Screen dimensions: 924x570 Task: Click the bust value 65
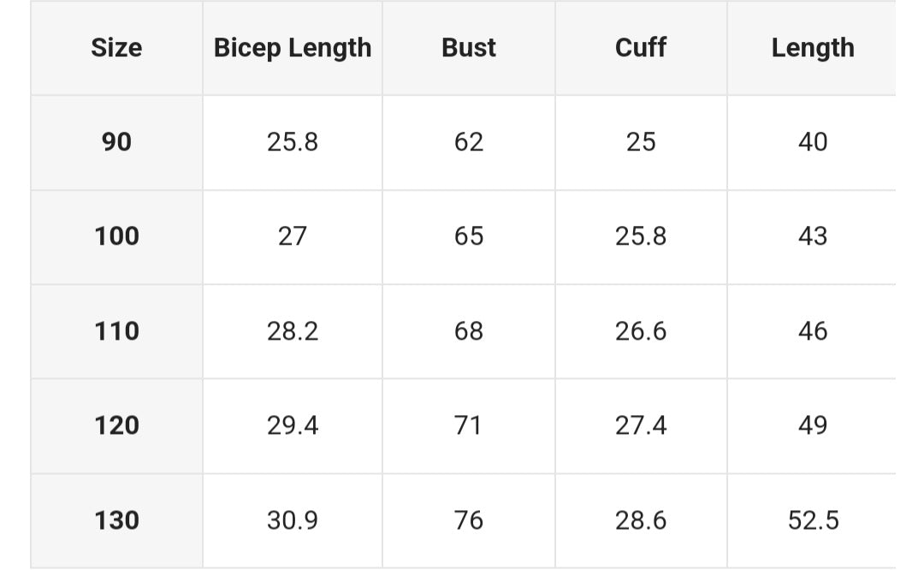pos(469,236)
